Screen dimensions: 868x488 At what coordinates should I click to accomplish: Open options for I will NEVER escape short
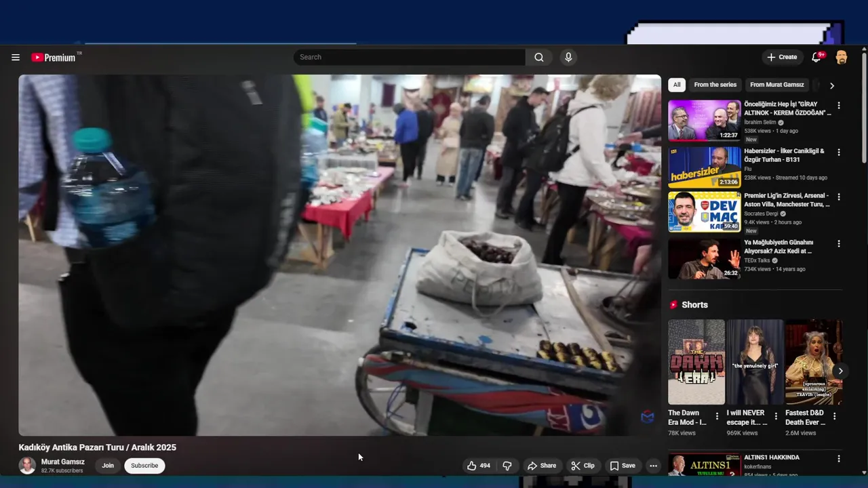click(x=776, y=416)
